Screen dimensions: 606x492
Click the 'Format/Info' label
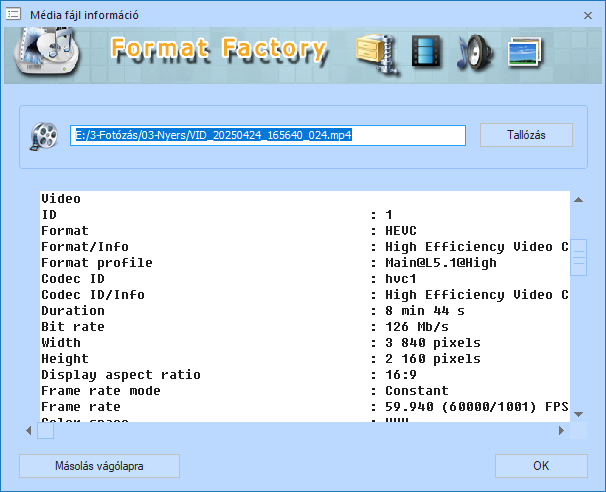[85, 247]
